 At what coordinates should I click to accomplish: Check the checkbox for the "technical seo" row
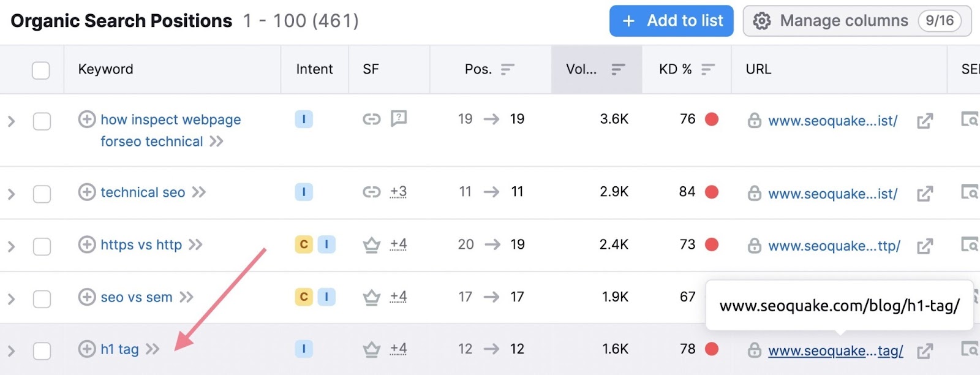point(42,192)
